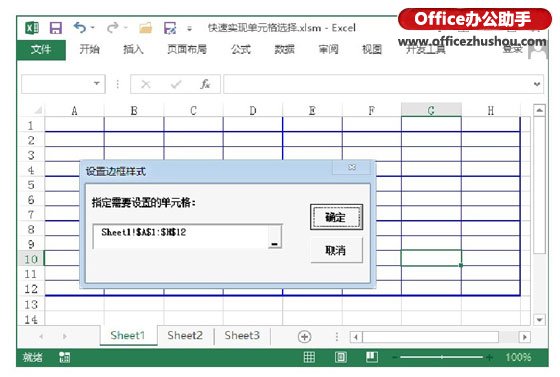Collapse the dialog with the RefEdit button
The width and height of the screenshot is (560, 377).
(x=274, y=236)
